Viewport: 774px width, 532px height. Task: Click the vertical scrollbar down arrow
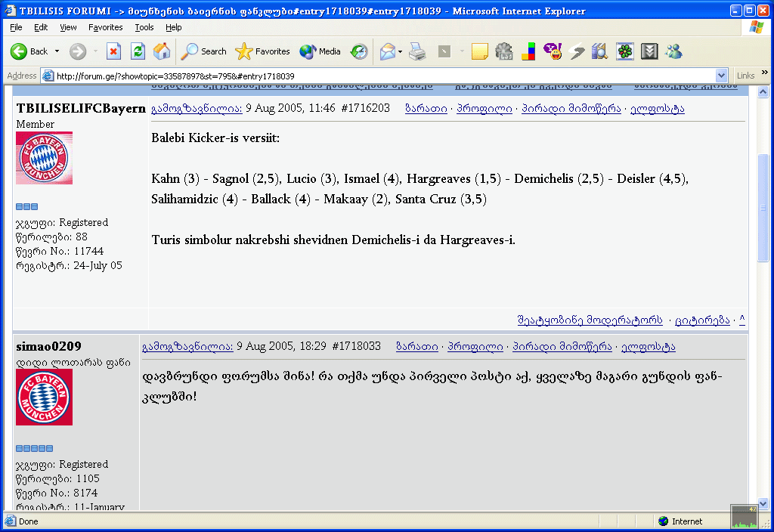[763, 504]
